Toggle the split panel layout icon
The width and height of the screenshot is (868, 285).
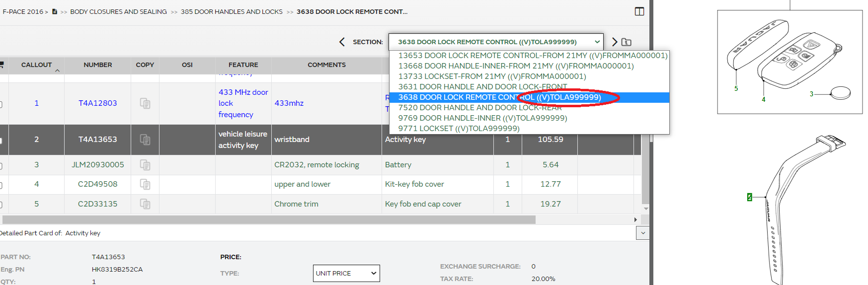639,11
